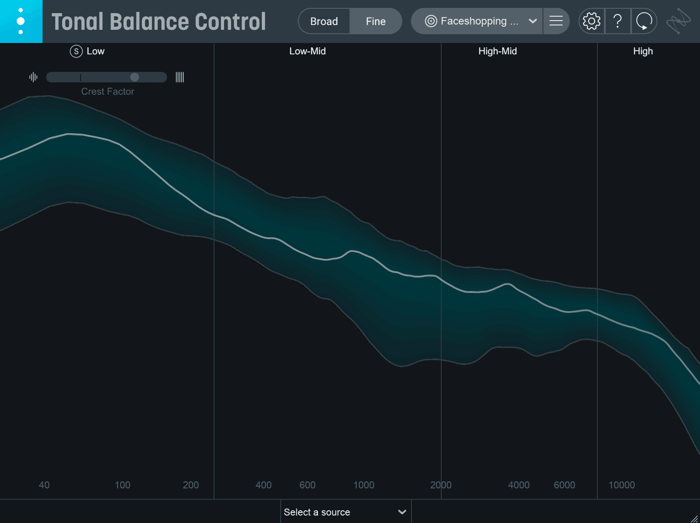Click the Crest Factor slider handle
700x523 pixels.
tap(134, 77)
